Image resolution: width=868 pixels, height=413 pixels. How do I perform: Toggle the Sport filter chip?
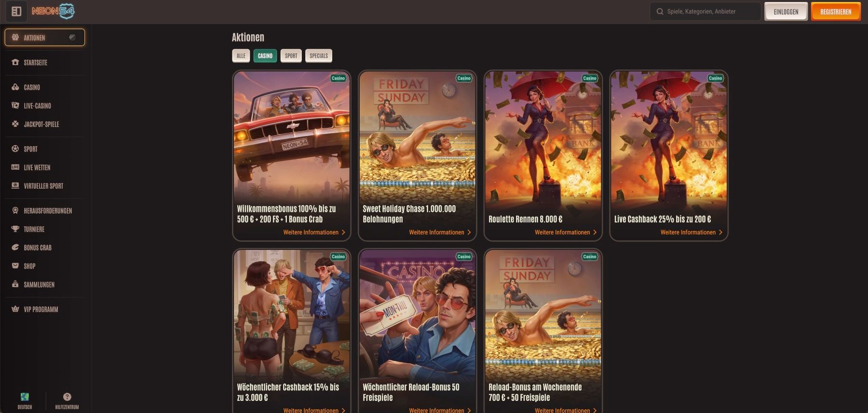[x=291, y=56]
